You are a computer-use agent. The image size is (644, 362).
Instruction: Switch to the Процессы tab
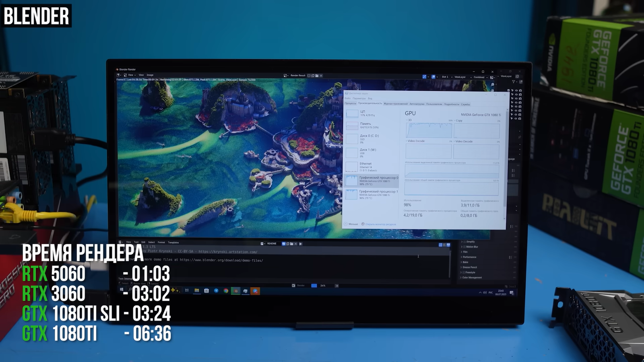click(350, 103)
